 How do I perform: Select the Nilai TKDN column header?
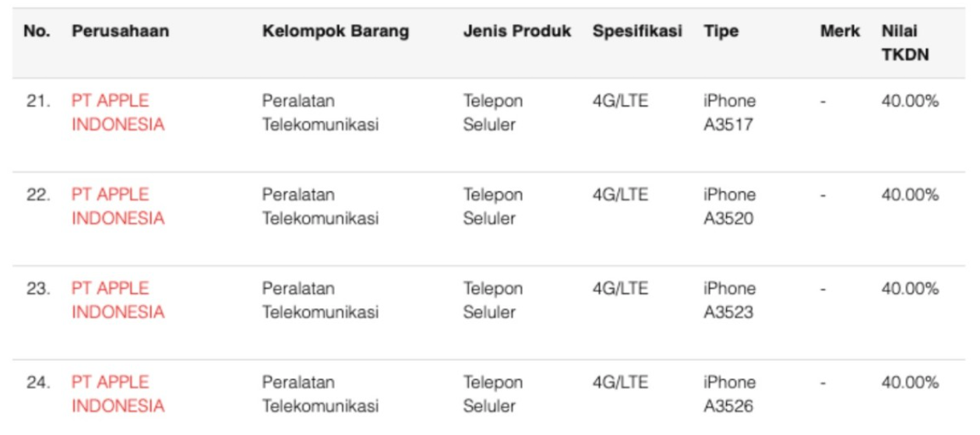pyautogui.click(x=904, y=44)
